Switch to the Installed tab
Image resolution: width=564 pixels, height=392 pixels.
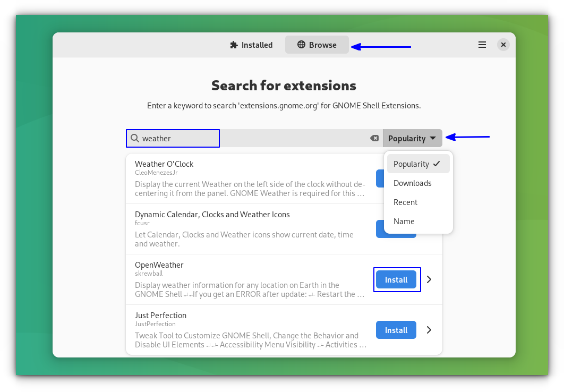251,45
